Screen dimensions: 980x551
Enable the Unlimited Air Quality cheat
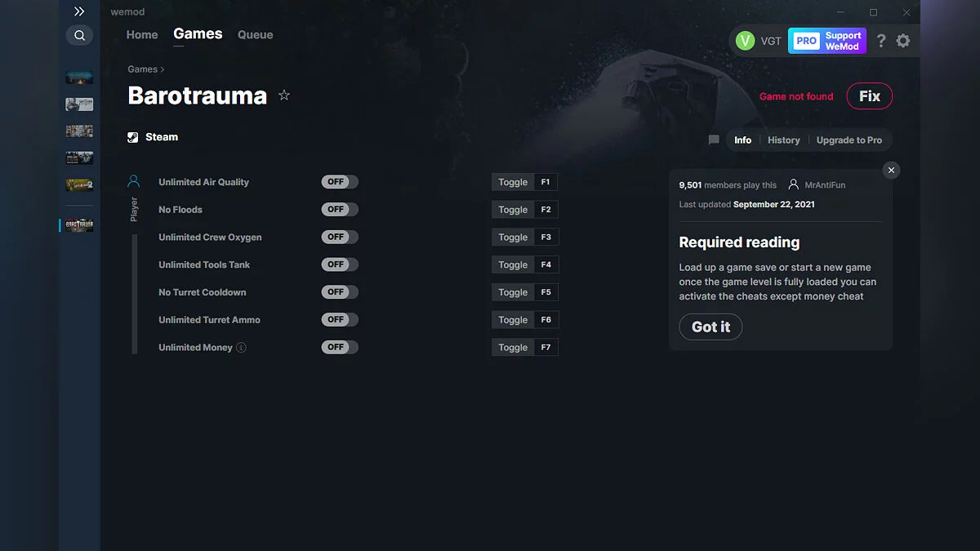(x=339, y=181)
